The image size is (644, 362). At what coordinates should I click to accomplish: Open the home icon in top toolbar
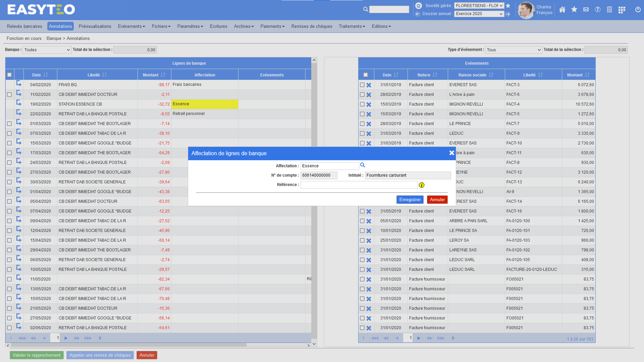pyautogui.click(x=562, y=9)
